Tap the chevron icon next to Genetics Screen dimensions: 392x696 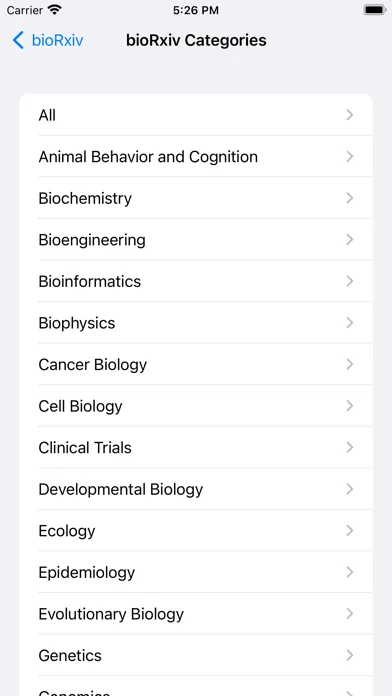pyautogui.click(x=350, y=656)
